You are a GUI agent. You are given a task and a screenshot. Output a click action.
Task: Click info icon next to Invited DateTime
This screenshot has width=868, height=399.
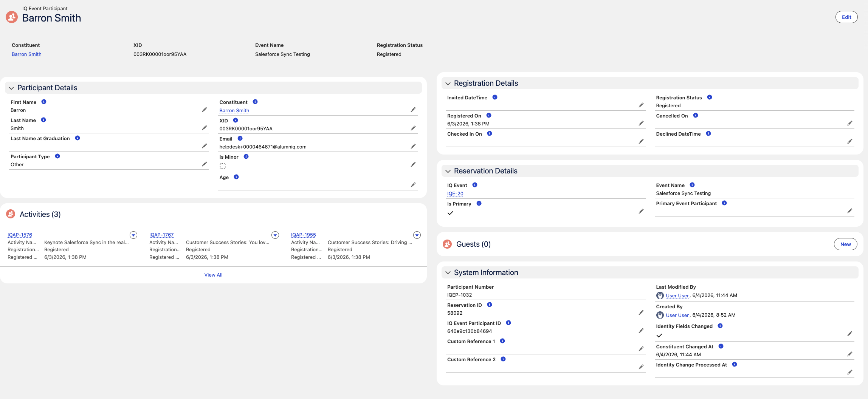[x=495, y=97]
